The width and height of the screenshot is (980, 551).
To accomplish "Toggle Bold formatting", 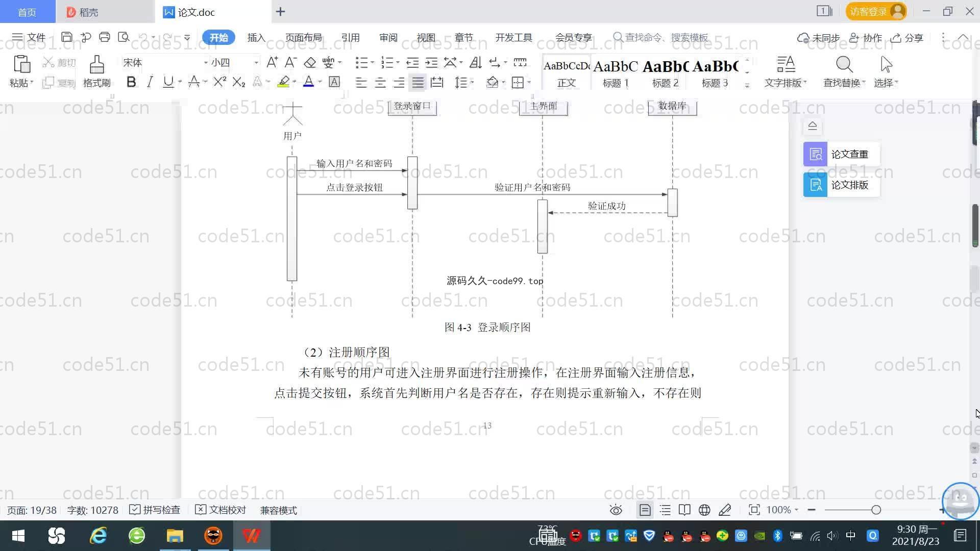I will click(131, 82).
